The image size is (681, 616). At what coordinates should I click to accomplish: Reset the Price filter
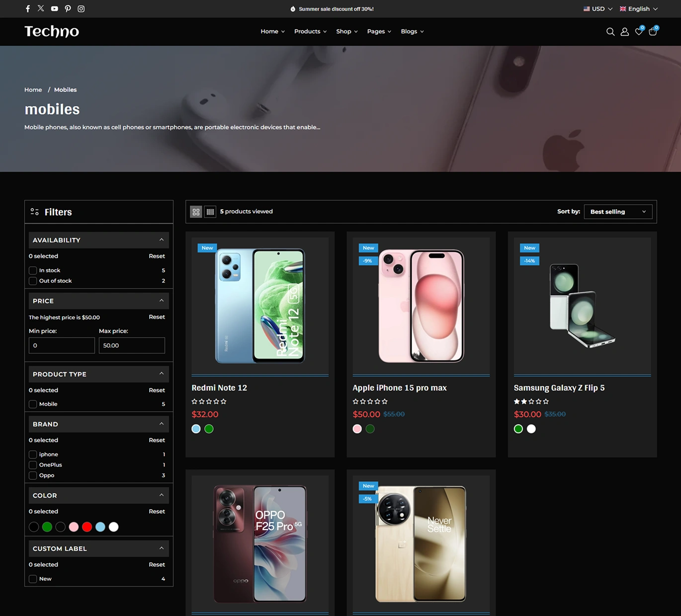coord(157,317)
